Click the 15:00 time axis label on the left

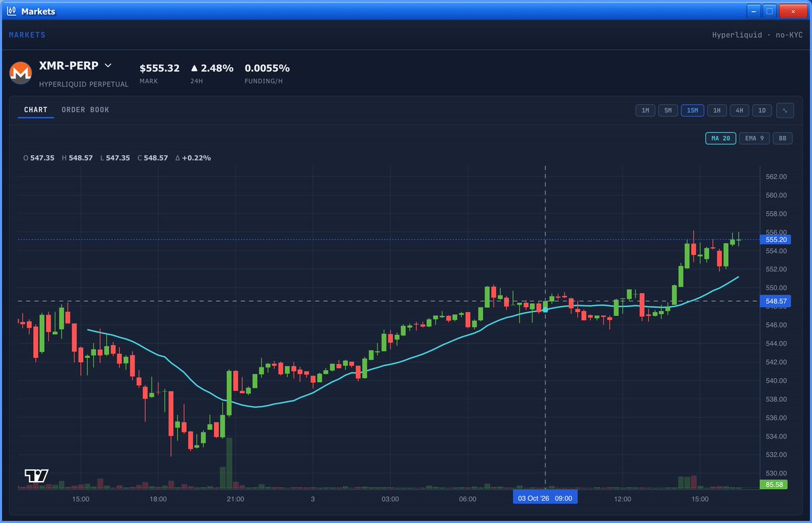coord(81,499)
